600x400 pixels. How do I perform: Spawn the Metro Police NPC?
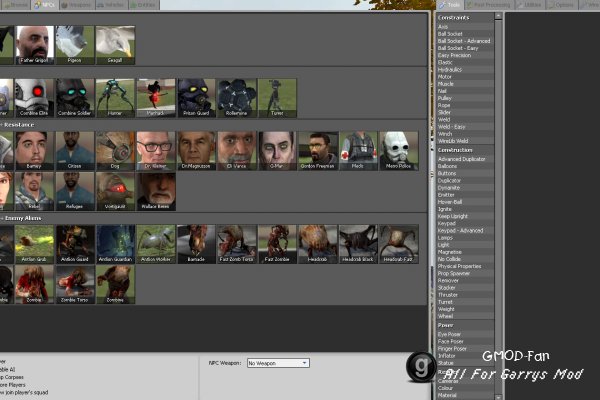pyautogui.click(x=399, y=151)
